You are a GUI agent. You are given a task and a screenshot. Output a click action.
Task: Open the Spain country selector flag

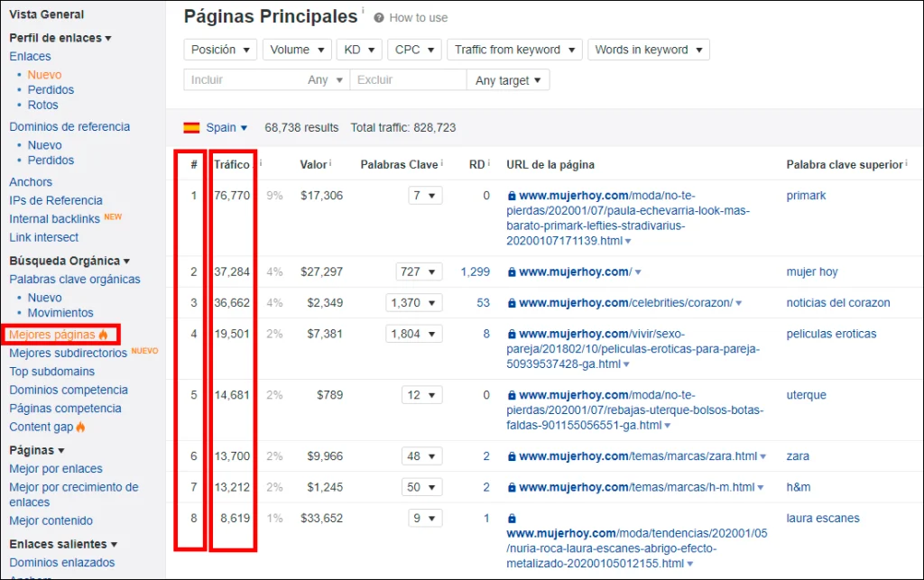click(191, 128)
